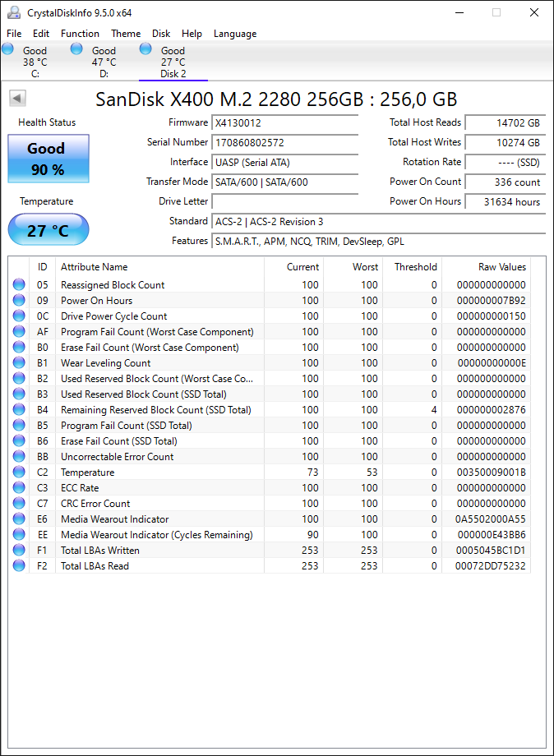
Task: Click status orb of attribute B2 row
Action: tap(19, 379)
